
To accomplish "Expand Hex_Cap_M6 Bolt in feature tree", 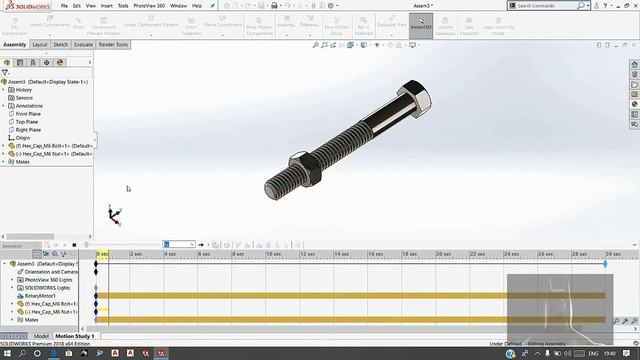I will [3, 146].
